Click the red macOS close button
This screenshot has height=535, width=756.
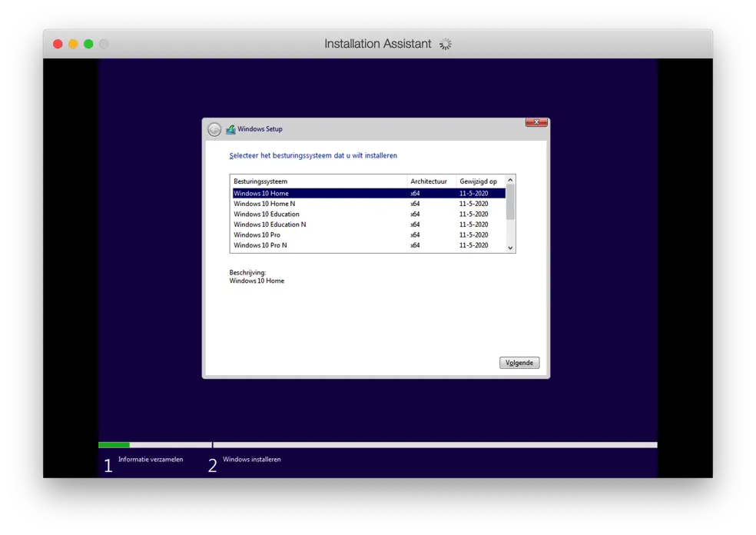click(58, 44)
